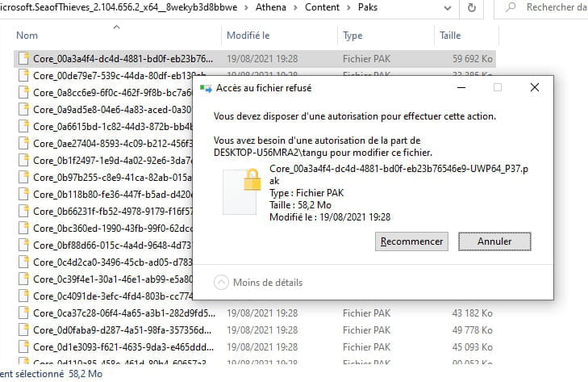Select the Core_0d1e3093 PAK file icon
This screenshot has height=382, width=588.
24,346
